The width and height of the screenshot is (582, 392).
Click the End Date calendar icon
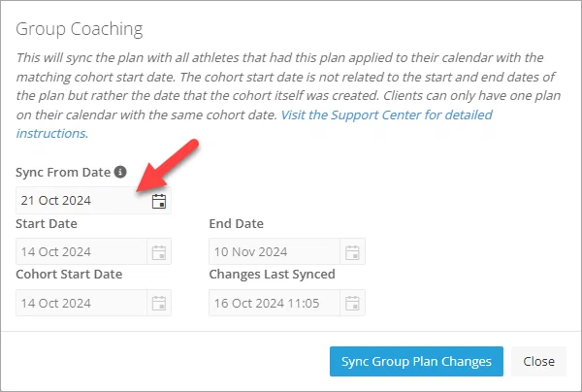(x=352, y=252)
